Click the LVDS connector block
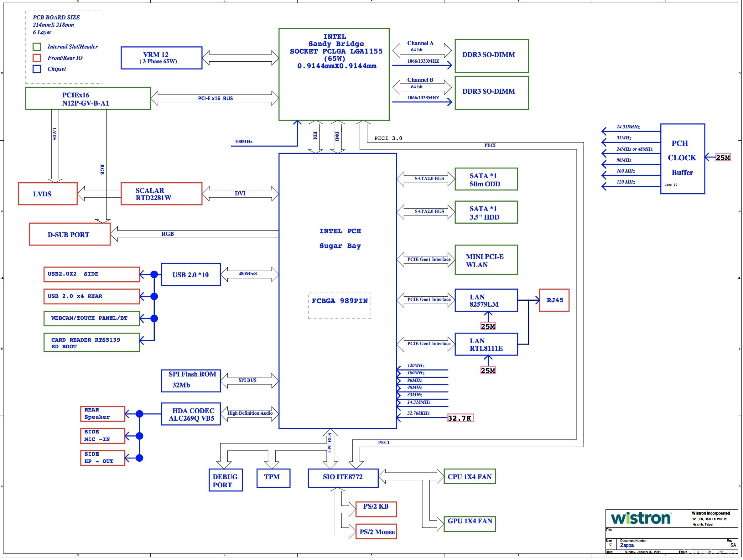Image resolution: width=743 pixels, height=560 pixels. pos(48,194)
